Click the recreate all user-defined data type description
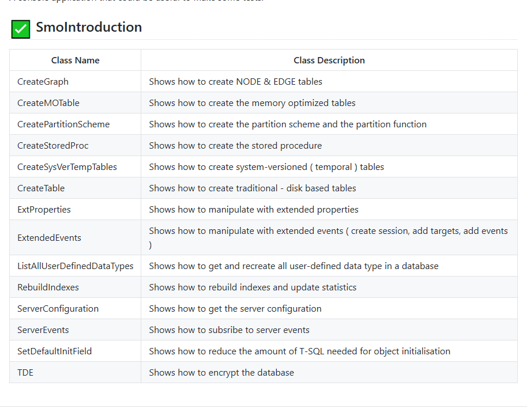Viewport: 527px width, 420px height. point(293,266)
